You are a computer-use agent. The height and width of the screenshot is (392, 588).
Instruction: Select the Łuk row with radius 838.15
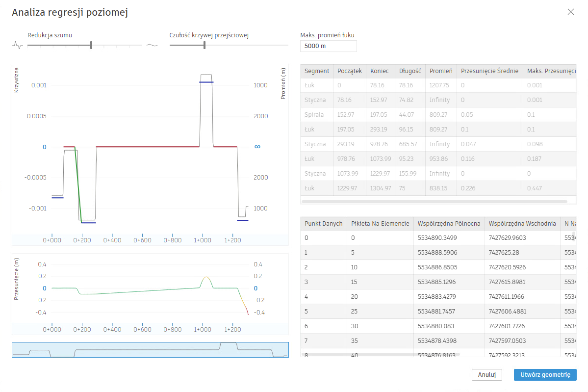tap(438, 188)
